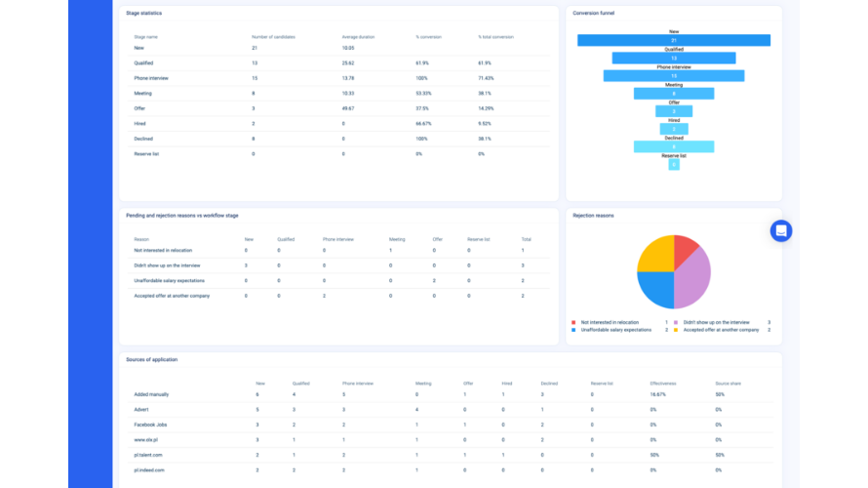Viewport: 868px width, 488px height.
Task: Select the Meeting bar in the funnel
Action: click(x=673, y=94)
